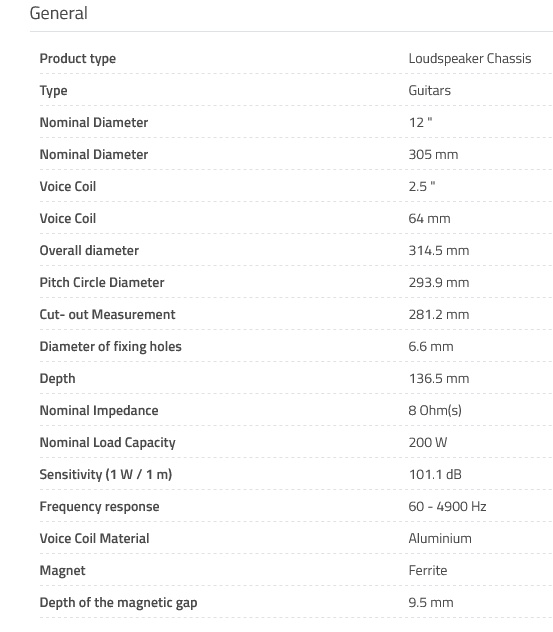
Task: Click the 64 mm voice coil value
Action: [x=429, y=218]
